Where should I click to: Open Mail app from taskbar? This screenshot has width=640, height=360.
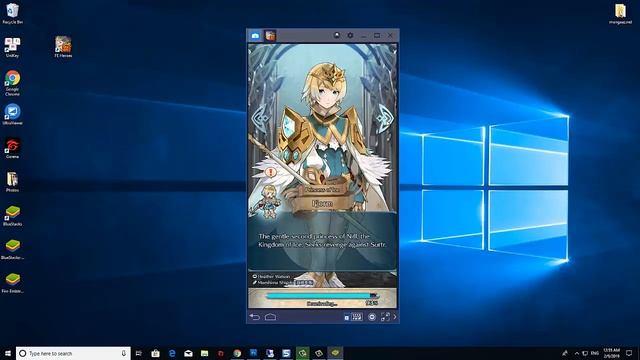coord(188,353)
